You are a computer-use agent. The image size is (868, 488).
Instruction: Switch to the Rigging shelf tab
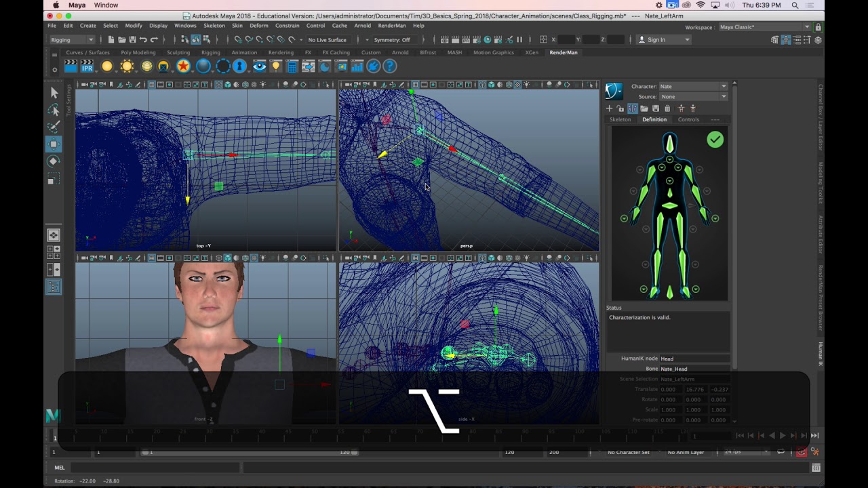tap(211, 52)
